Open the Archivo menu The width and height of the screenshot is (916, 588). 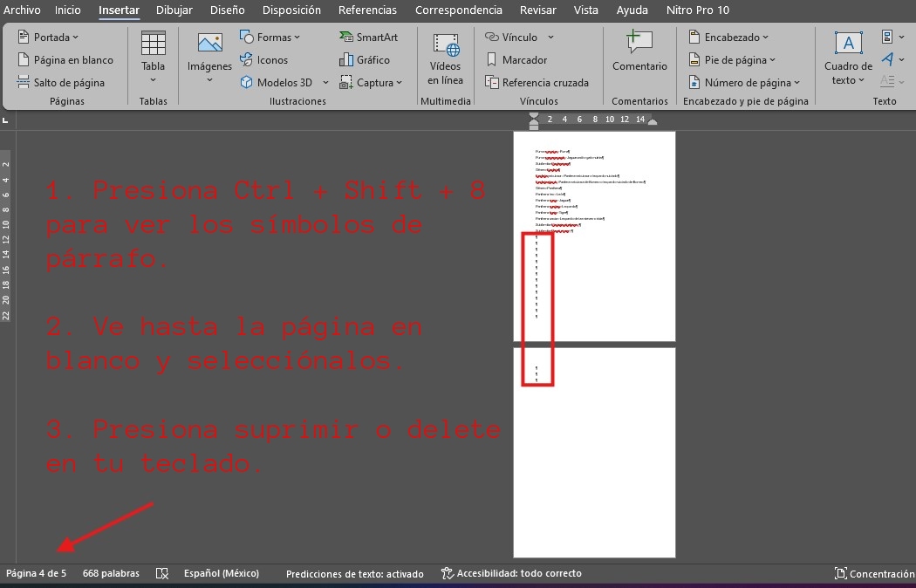[x=22, y=10]
